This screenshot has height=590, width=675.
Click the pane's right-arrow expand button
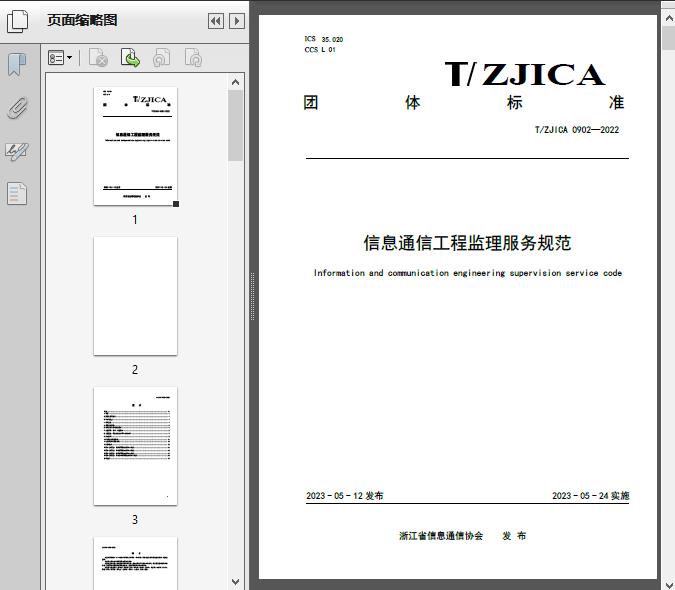237,21
